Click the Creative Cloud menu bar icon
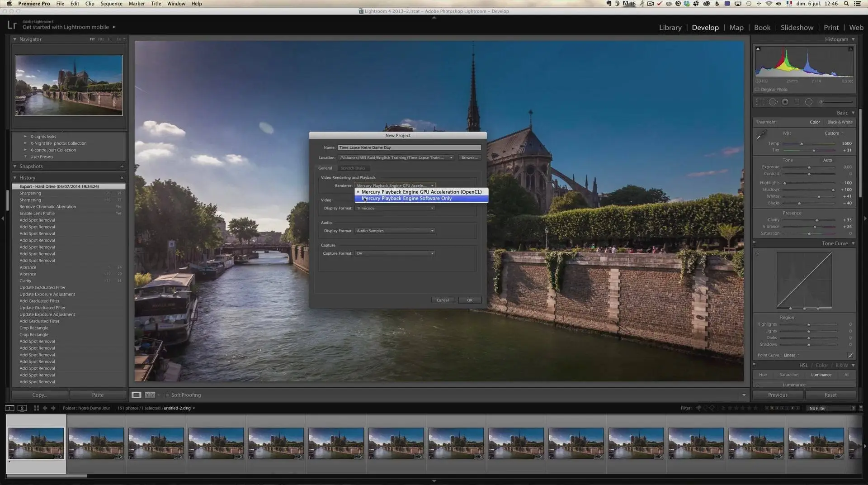868x485 pixels. (x=706, y=4)
